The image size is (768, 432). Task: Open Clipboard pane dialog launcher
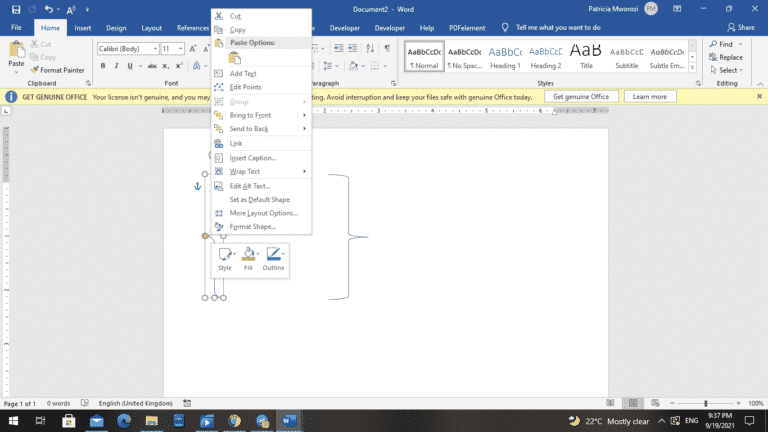click(88, 84)
